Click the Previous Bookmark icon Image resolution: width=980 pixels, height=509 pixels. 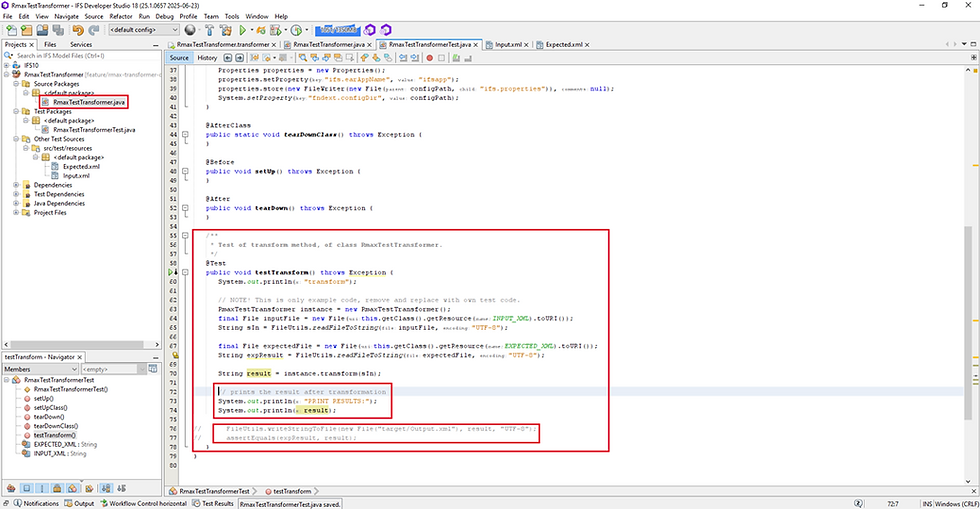[364, 58]
